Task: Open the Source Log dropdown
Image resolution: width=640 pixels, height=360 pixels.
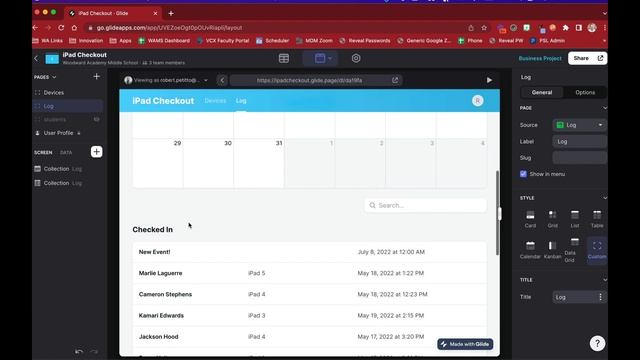Action: click(580, 125)
